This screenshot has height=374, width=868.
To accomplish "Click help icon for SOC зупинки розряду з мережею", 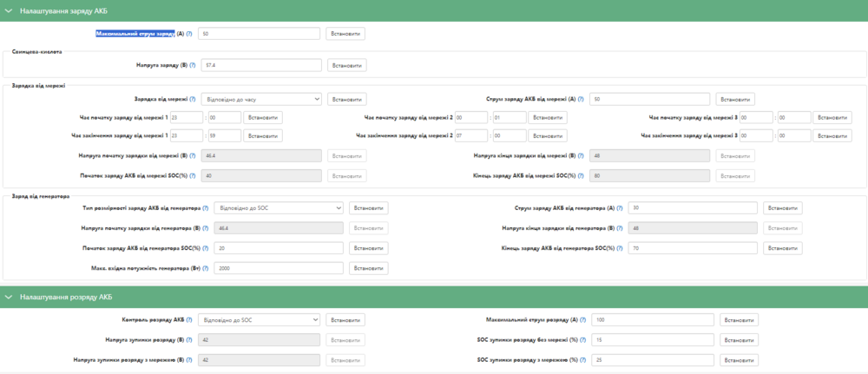I will [x=583, y=359].
